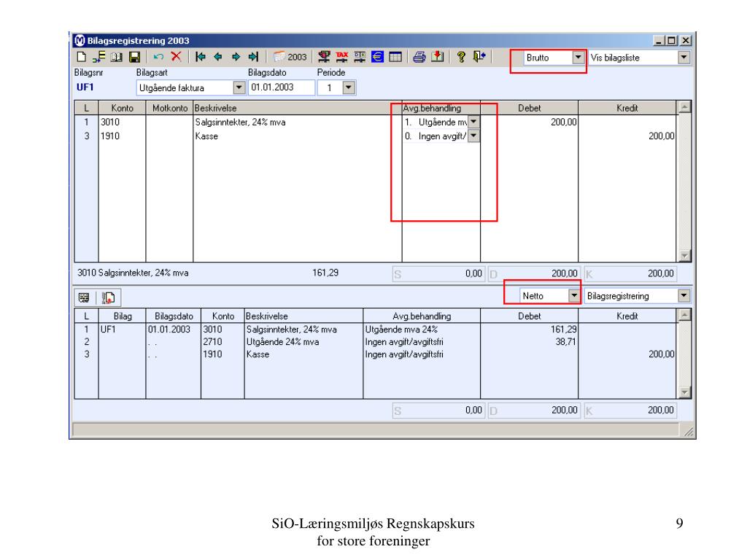Print the voucher with printer icon

click(419, 57)
